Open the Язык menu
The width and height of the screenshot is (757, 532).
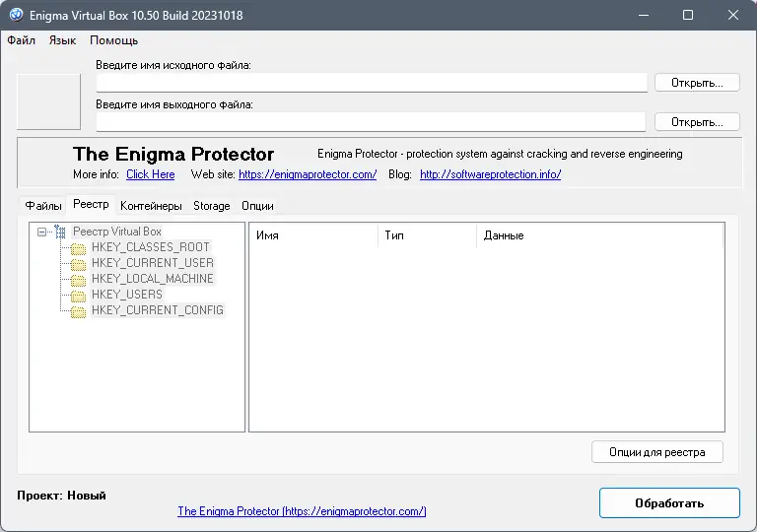(62, 40)
